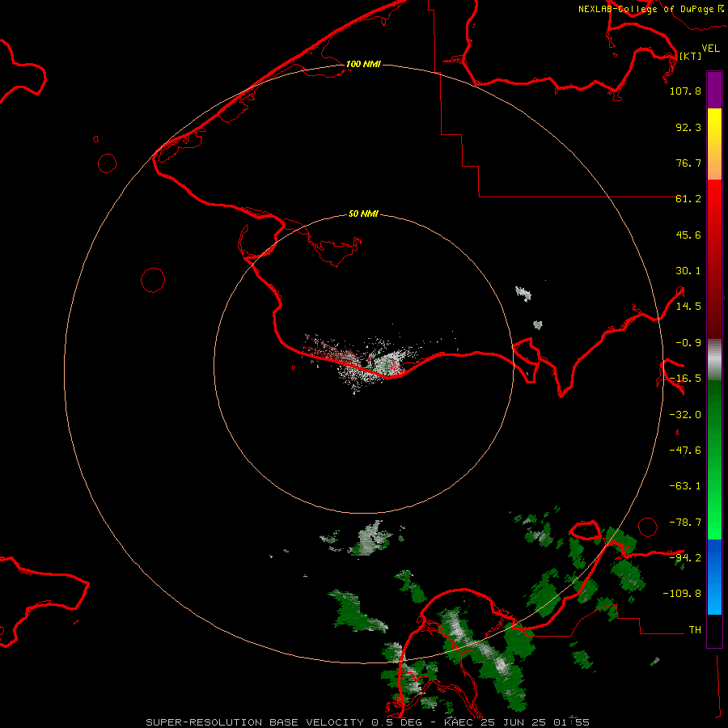
Task: Click the 30.1 legend value
Action: click(688, 271)
